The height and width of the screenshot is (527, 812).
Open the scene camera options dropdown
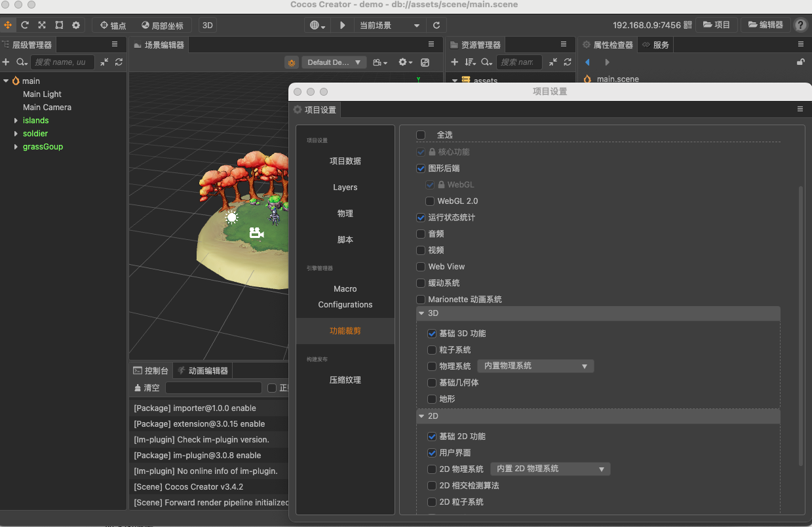click(380, 62)
